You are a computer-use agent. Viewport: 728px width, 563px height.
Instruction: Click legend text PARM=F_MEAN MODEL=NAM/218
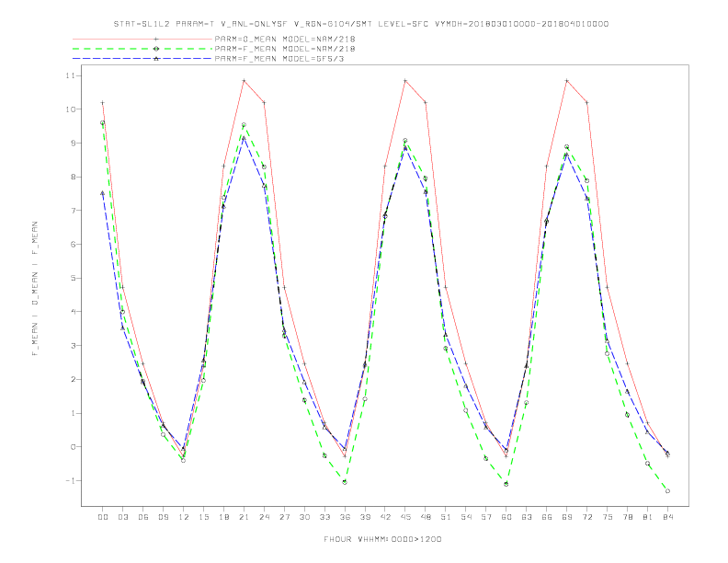(x=285, y=49)
